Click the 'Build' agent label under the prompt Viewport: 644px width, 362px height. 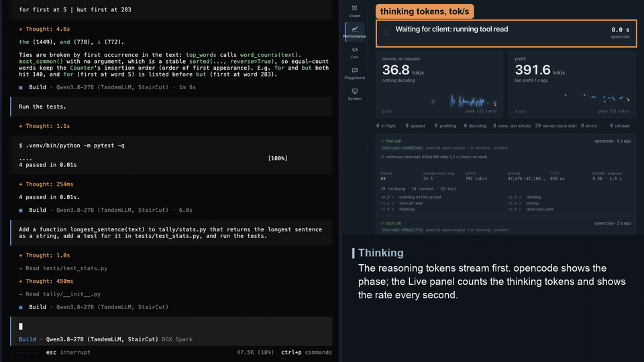(27, 339)
